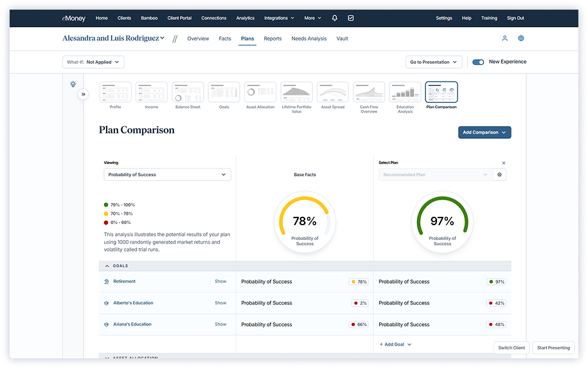Collapse the Goals section

107,266
